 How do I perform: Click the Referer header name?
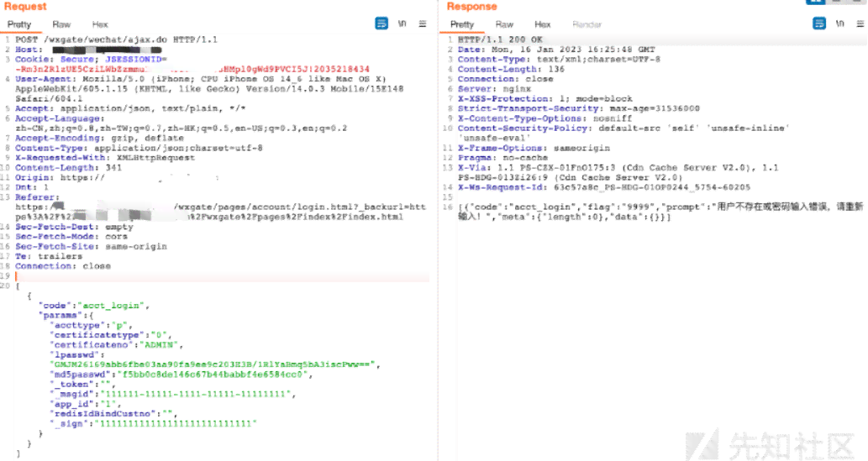[x=37, y=197]
